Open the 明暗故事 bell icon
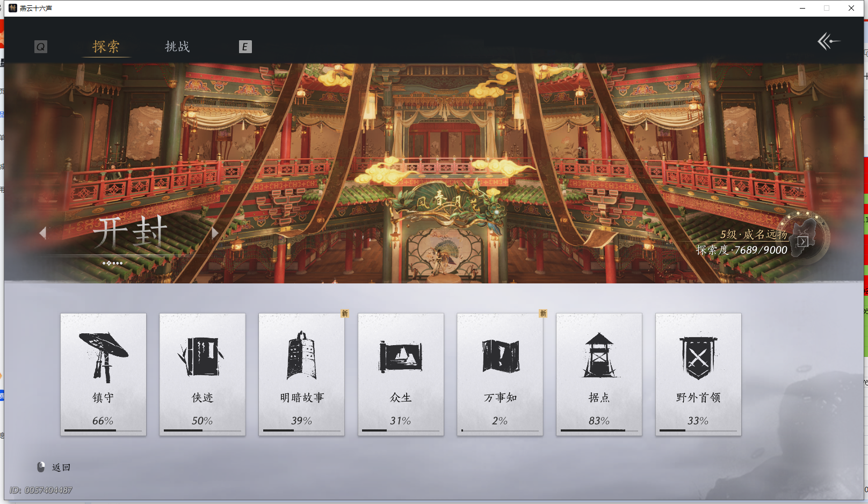 [301, 355]
